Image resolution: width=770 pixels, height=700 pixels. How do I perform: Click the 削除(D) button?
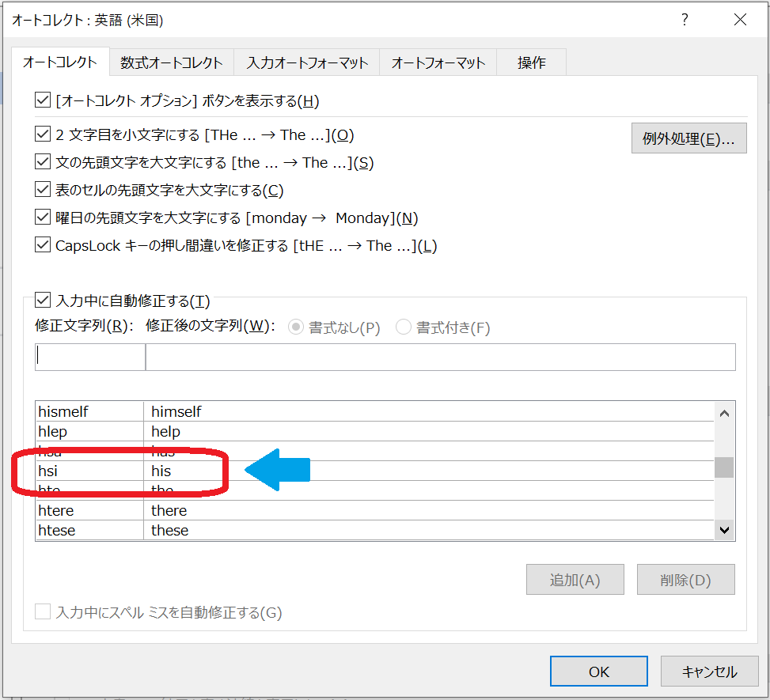click(x=686, y=580)
